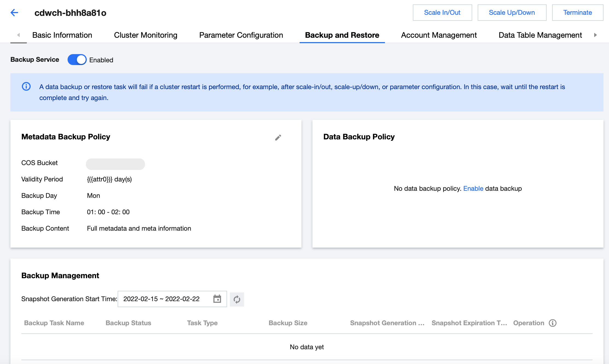609x364 pixels.
Task: Open Cluster Monitoring tab
Action: (146, 35)
